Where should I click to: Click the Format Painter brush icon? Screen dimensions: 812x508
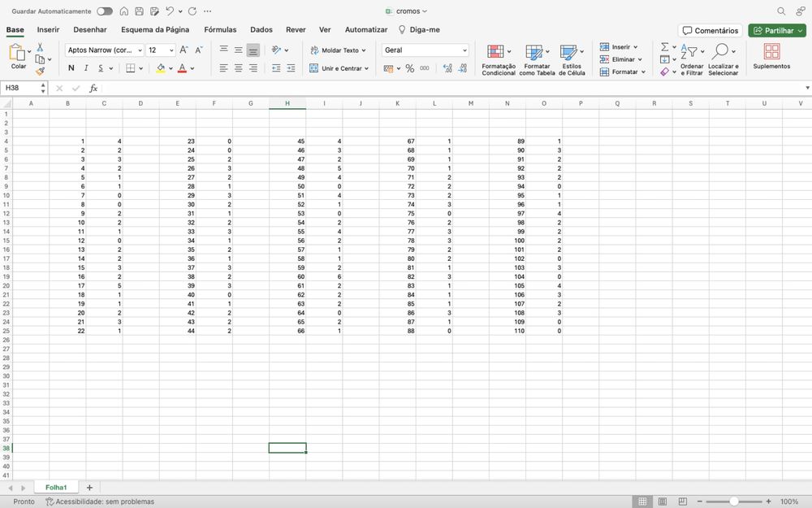click(x=40, y=72)
